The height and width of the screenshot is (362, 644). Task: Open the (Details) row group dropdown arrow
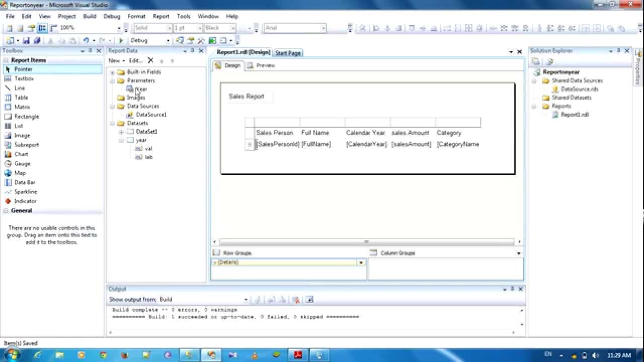tap(361, 262)
